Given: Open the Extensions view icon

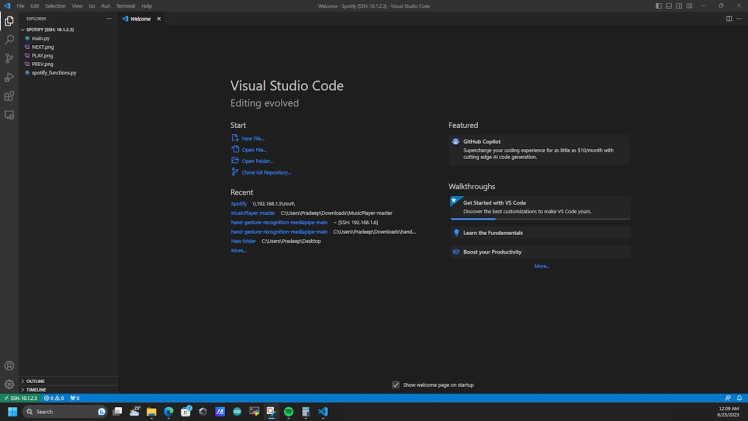Looking at the screenshot, I should point(9,96).
